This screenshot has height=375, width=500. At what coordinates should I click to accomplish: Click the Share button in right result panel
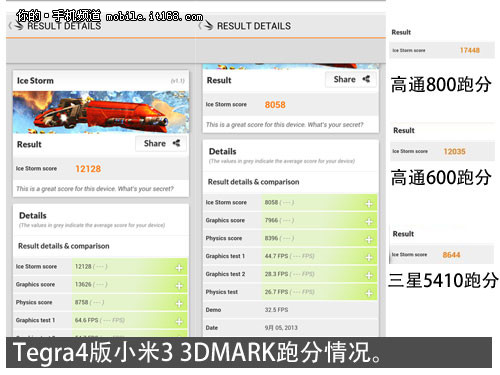click(x=351, y=80)
